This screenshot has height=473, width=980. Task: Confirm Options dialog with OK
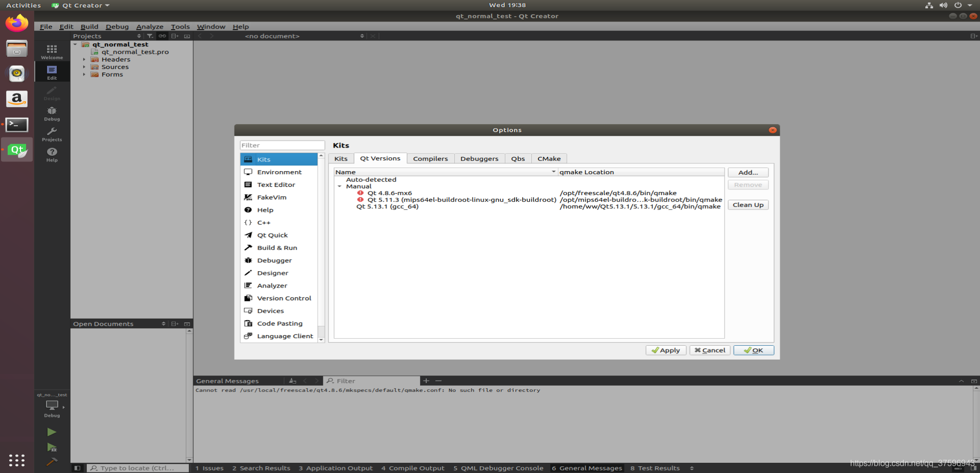(754, 350)
